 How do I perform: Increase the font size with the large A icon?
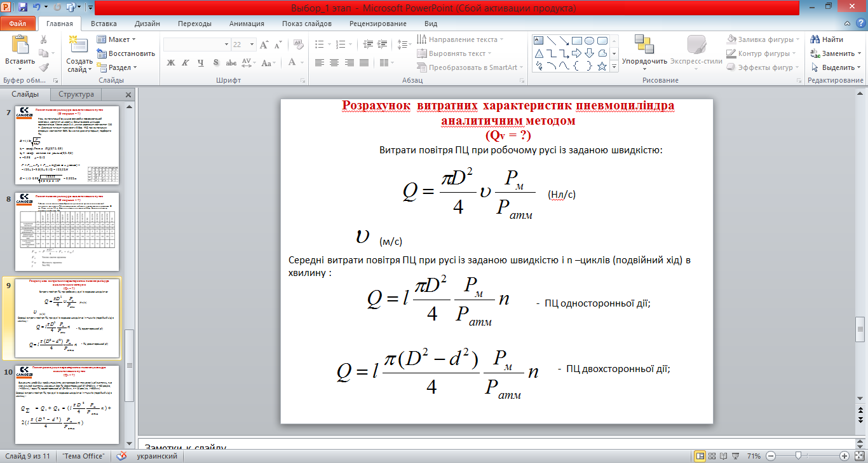tap(265, 45)
